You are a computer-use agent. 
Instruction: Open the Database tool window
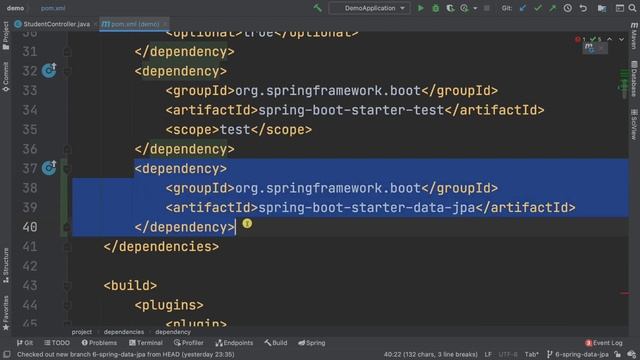(x=634, y=79)
